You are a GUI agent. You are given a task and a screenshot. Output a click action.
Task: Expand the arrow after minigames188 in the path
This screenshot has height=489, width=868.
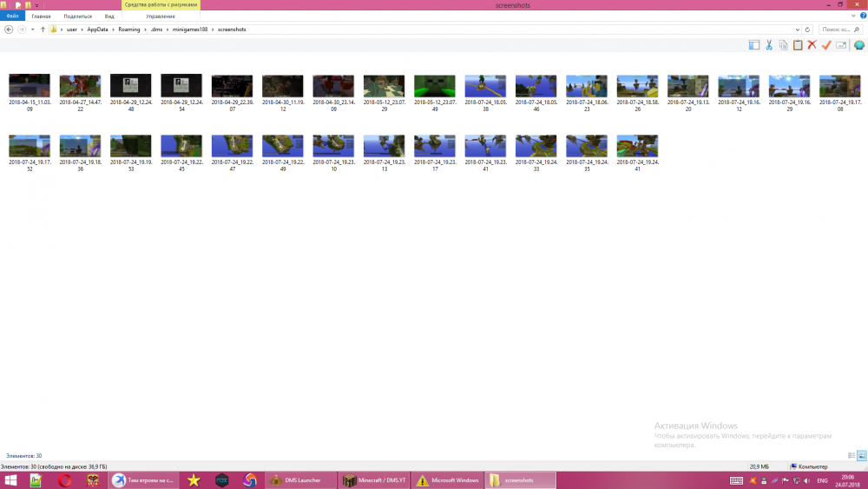[x=213, y=30]
